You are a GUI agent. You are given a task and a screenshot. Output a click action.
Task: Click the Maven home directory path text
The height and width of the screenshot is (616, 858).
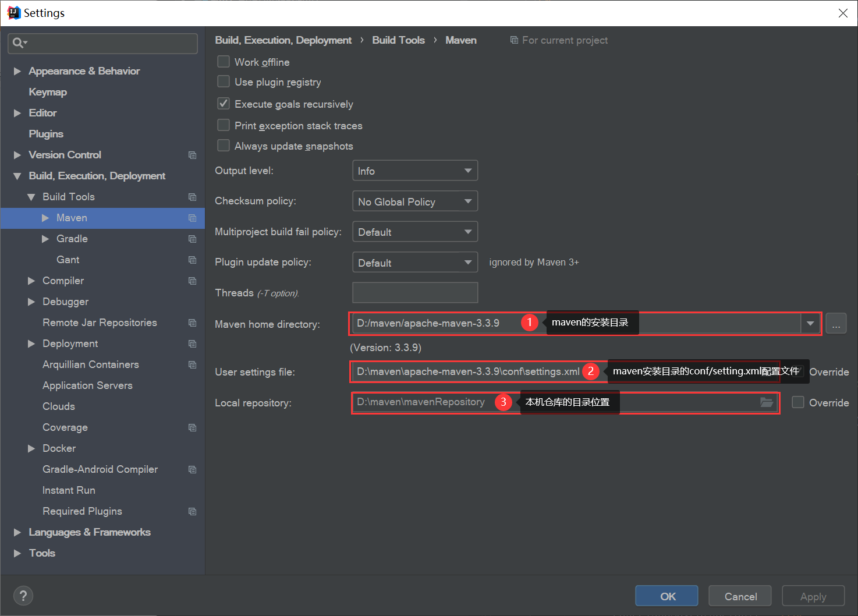pyautogui.click(x=428, y=323)
